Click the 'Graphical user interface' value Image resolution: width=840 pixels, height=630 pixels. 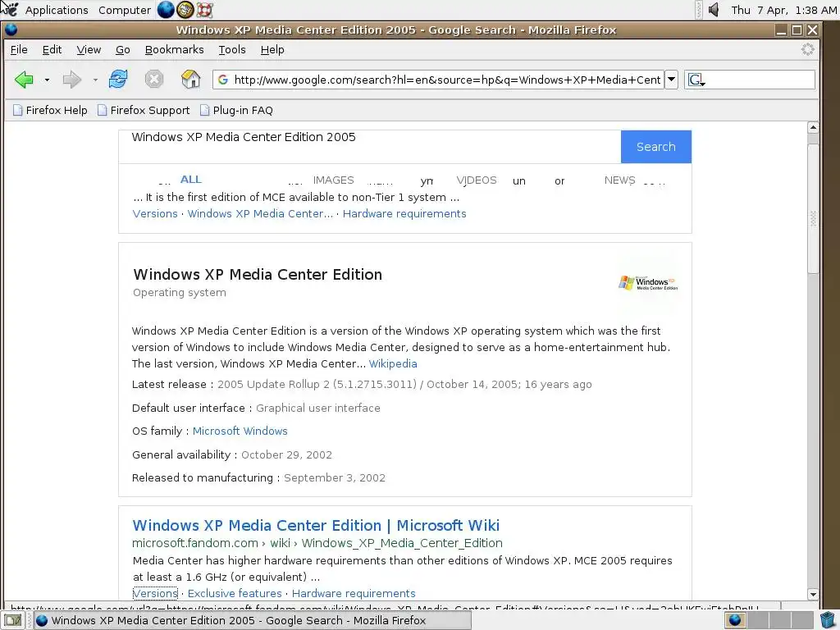318,409
